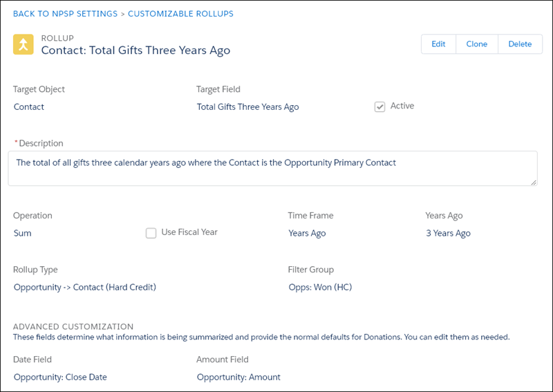Click the Amount Field label

[x=223, y=360]
